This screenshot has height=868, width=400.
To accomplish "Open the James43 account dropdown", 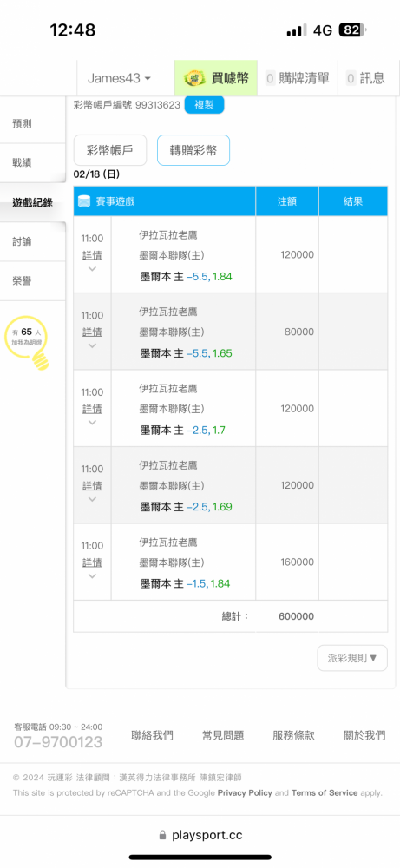I will pyautogui.click(x=120, y=78).
